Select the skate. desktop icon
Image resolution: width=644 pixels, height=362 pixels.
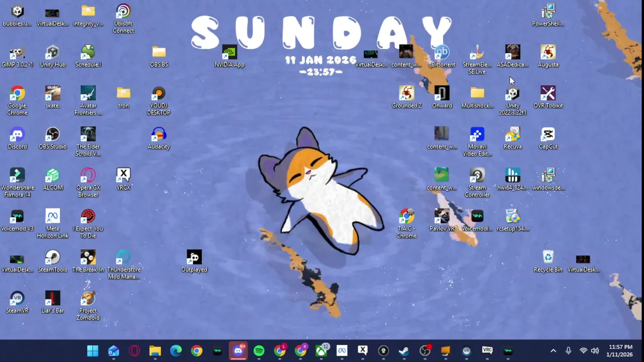52,98
